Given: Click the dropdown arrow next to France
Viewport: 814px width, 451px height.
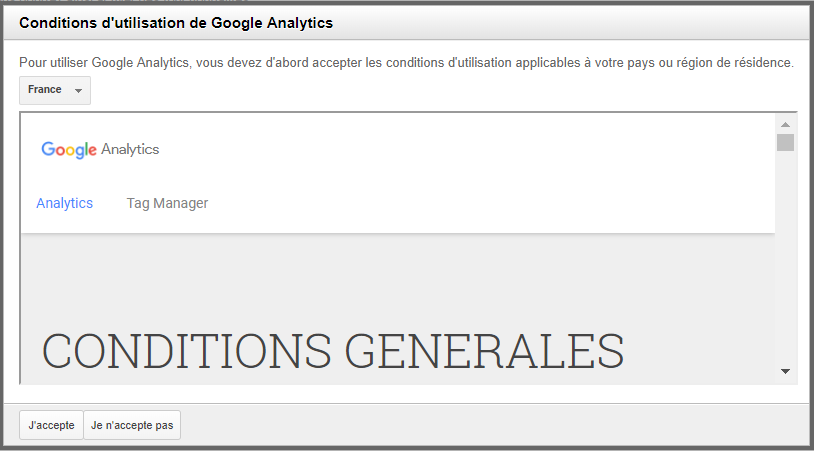Looking at the screenshot, I should (78, 91).
